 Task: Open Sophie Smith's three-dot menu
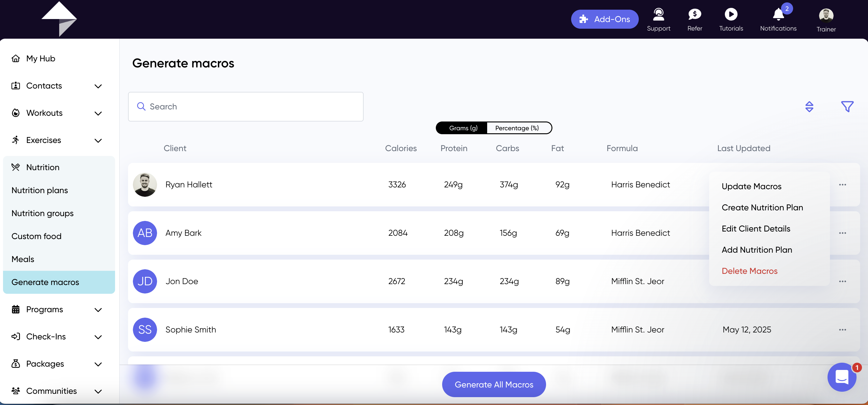pos(842,329)
